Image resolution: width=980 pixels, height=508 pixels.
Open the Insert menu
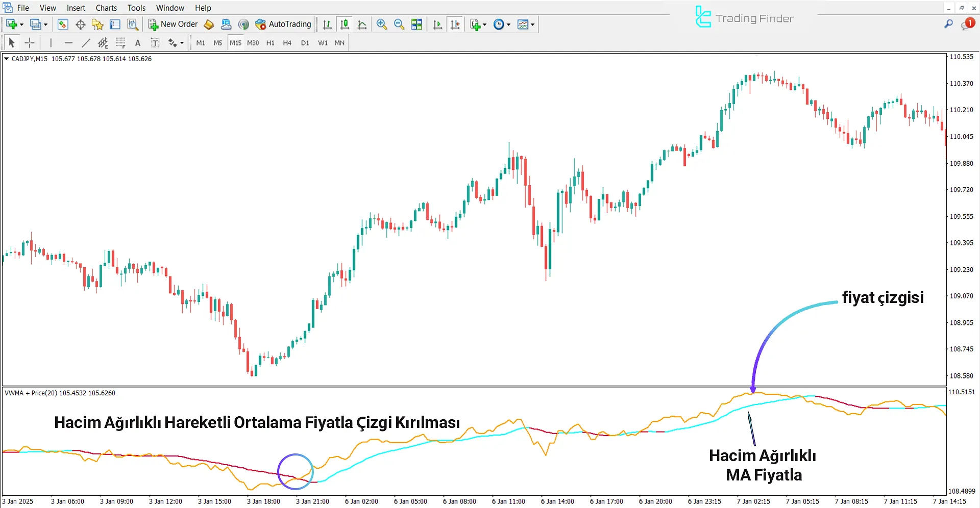tap(76, 8)
